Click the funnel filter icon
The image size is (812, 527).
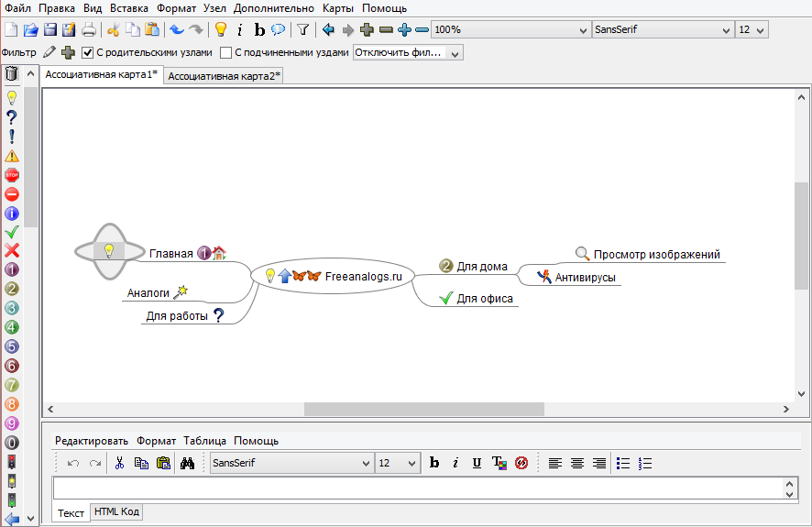pos(303,29)
